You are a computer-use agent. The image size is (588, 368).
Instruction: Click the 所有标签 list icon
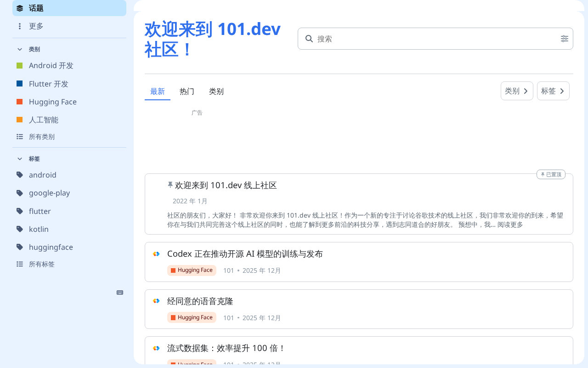tap(20, 264)
